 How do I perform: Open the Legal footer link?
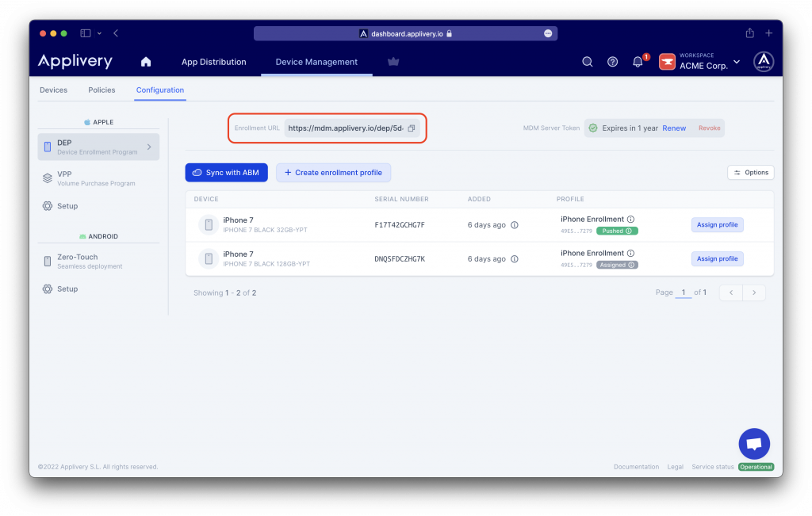point(675,467)
